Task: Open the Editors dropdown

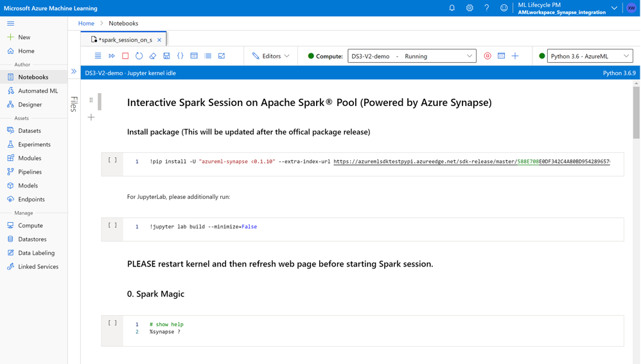Action: (x=270, y=56)
